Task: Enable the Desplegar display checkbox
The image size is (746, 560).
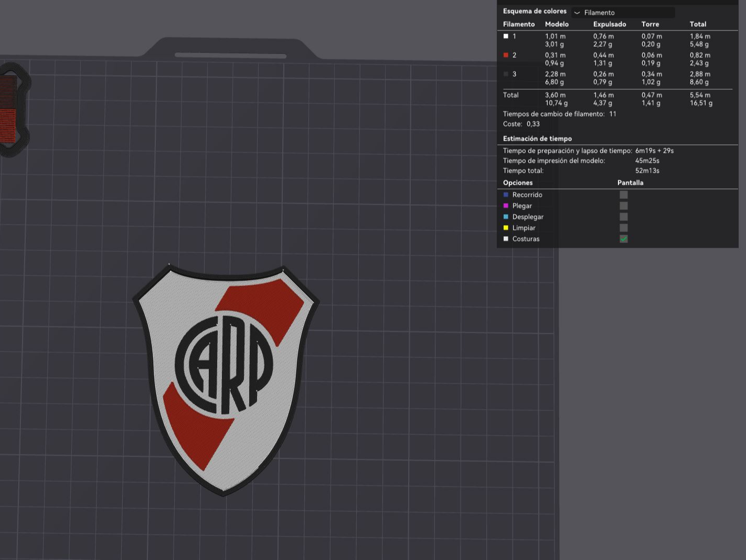Action: tap(624, 217)
